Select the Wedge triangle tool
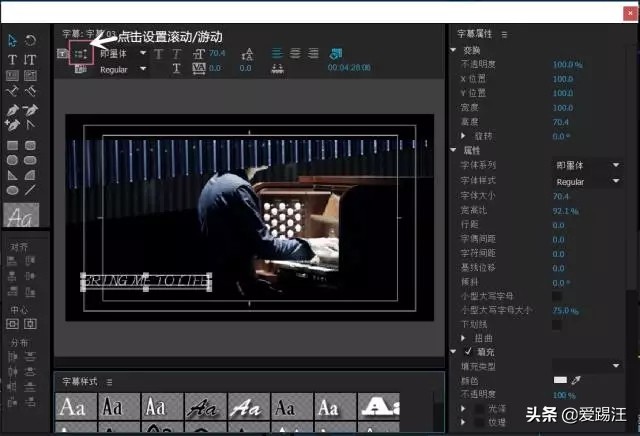 pos(12,175)
